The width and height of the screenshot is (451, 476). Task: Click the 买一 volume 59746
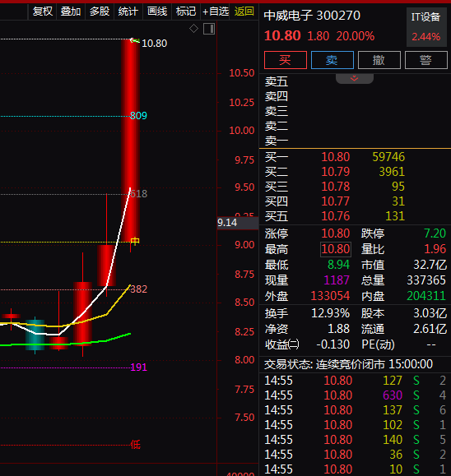(388, 157)
